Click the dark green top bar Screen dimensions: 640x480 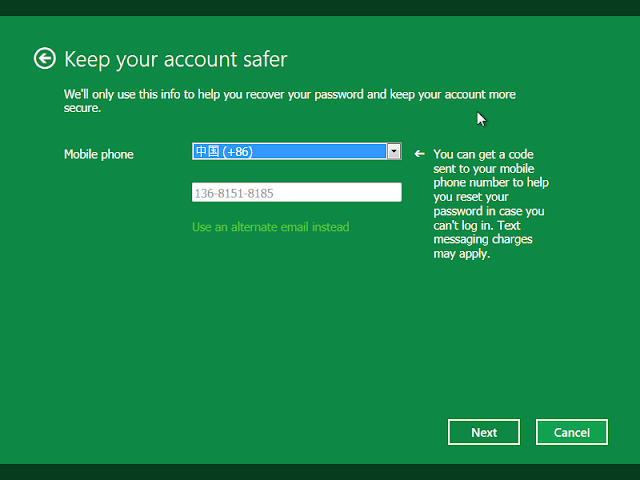tap(320, 8)
